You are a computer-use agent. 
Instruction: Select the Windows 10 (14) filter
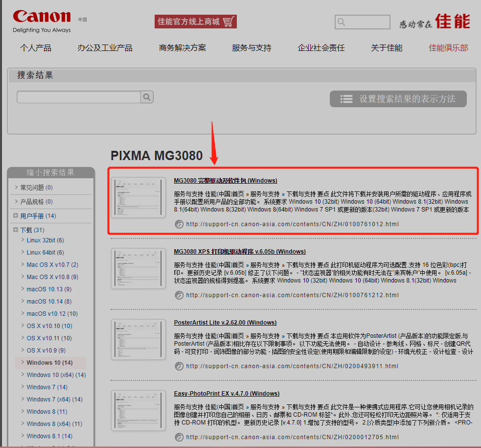pos(50,363)
